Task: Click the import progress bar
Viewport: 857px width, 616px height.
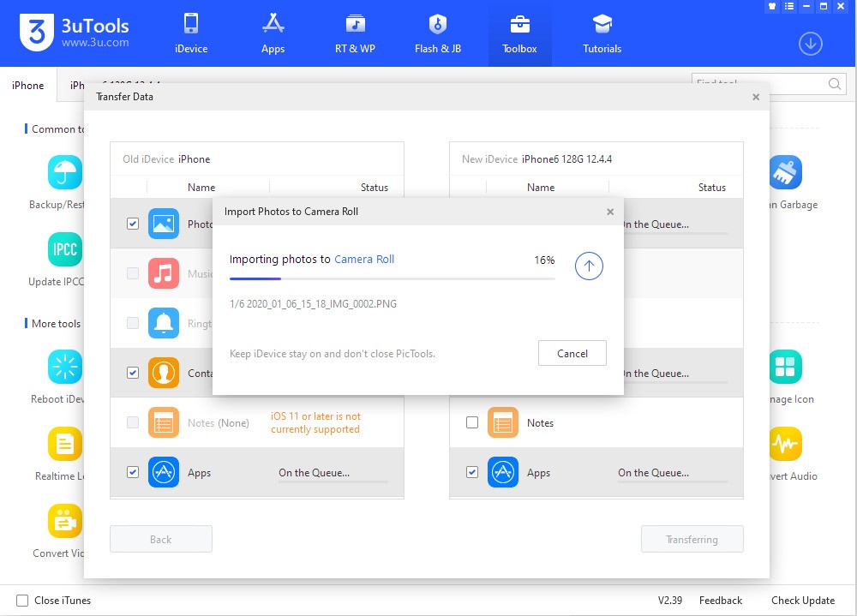Action: 393,278
